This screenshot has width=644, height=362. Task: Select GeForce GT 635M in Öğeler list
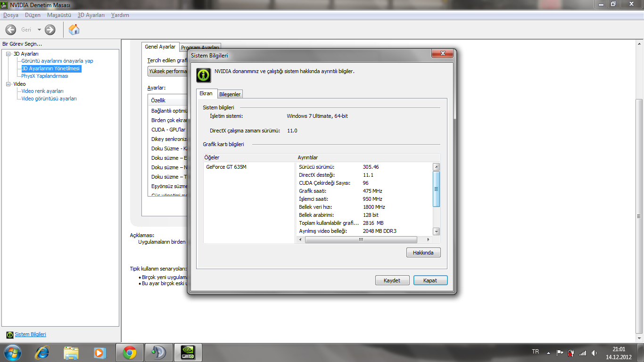226,167
